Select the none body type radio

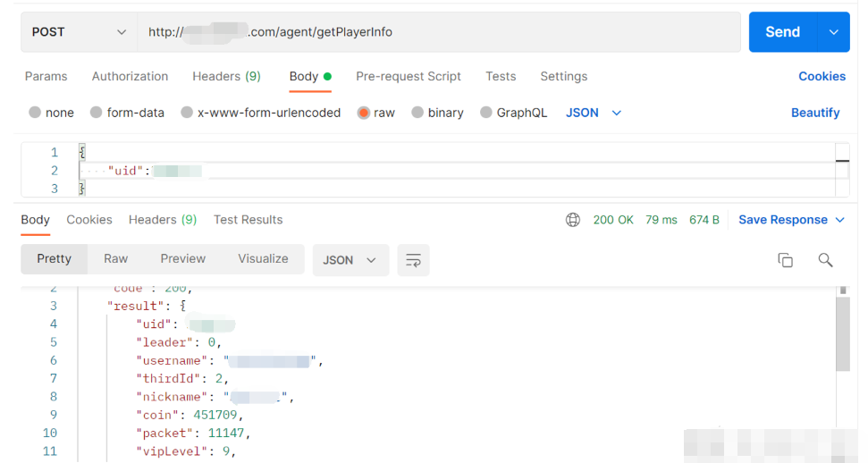pyautogui.click(x=35, y=113)
